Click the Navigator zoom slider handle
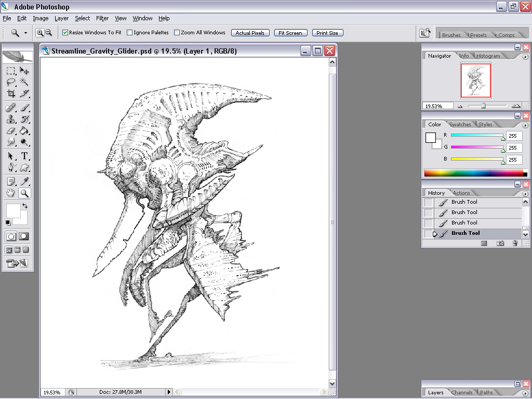Screen dimensions: 532x399 [x=484, y=106]
